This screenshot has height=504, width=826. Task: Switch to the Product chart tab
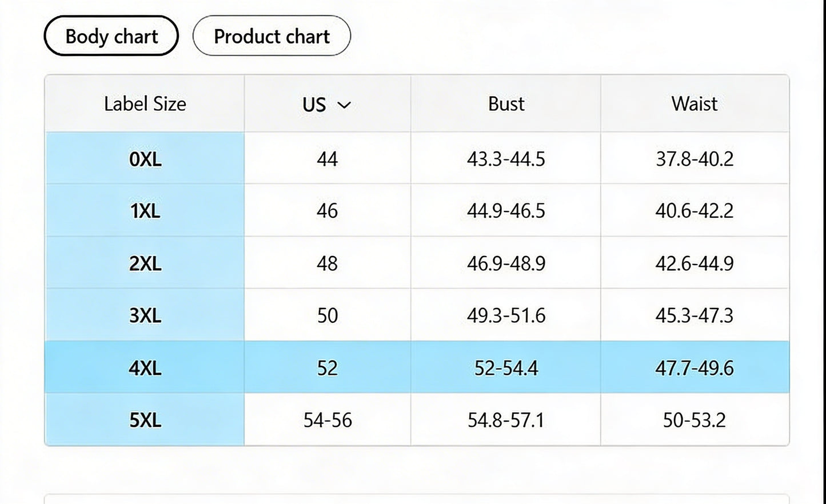[272, 36]
